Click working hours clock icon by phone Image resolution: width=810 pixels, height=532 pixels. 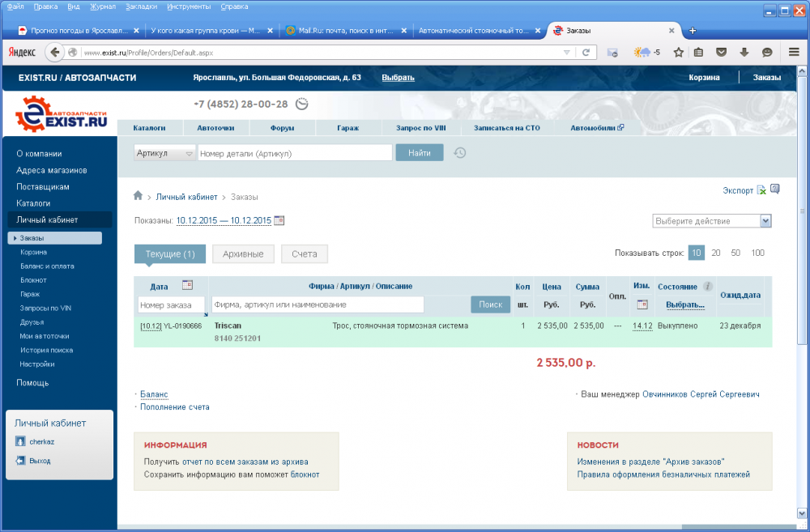click(301, 104)
